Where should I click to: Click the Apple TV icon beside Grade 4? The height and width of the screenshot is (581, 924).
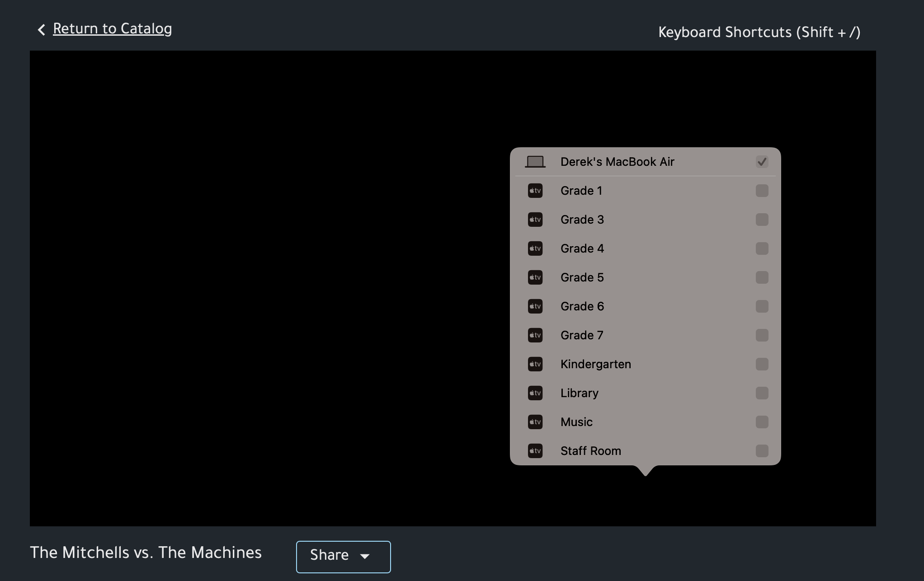pos(535,248)
